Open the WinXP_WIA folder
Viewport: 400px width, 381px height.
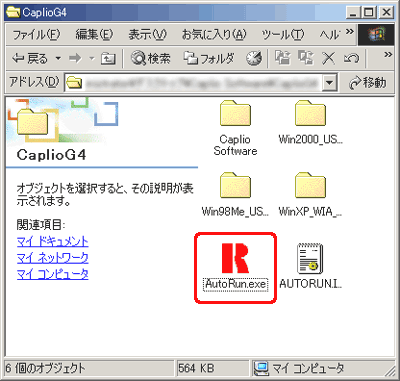310,195
